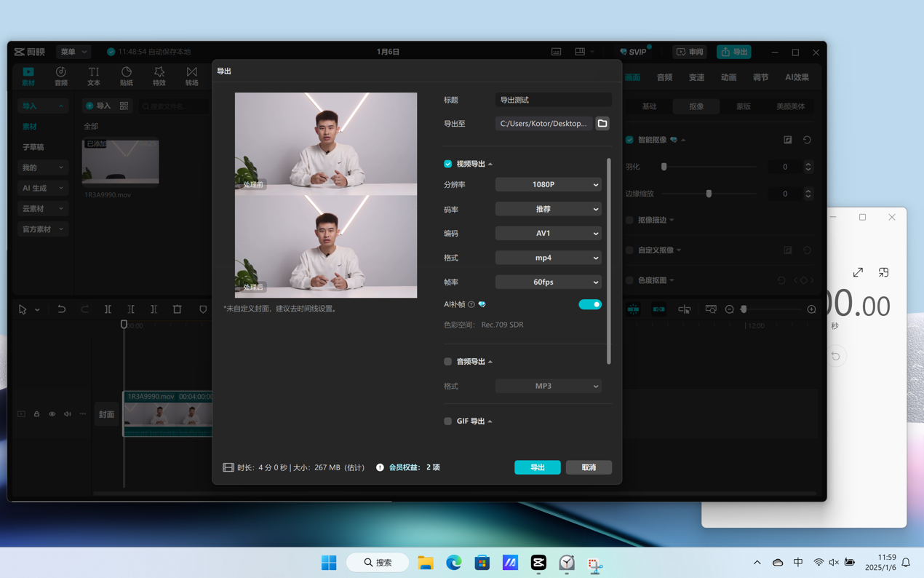This screenshot has height=578, width=924.
Task: Click the 取消 cancel button
Action: pyautogui.click(x=589, y=467)
